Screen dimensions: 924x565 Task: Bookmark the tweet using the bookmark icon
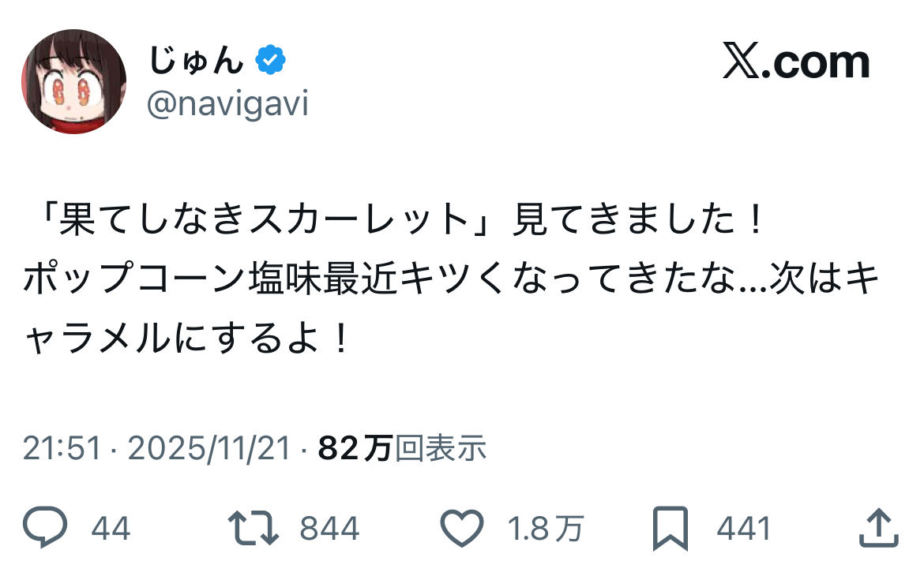point(670,528)
